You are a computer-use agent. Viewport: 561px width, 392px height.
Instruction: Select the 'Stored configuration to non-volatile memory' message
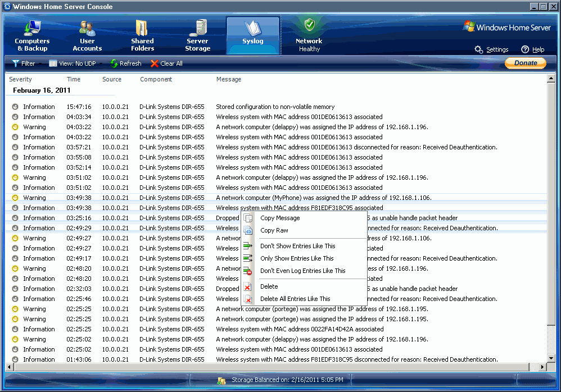point(275,107)
